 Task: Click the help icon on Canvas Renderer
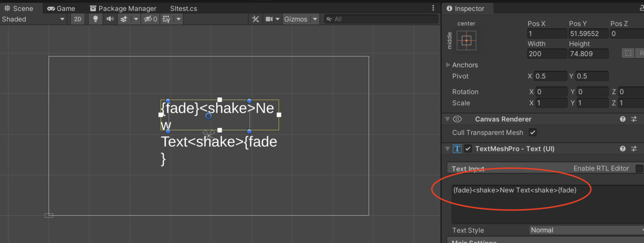pos(623,119)
